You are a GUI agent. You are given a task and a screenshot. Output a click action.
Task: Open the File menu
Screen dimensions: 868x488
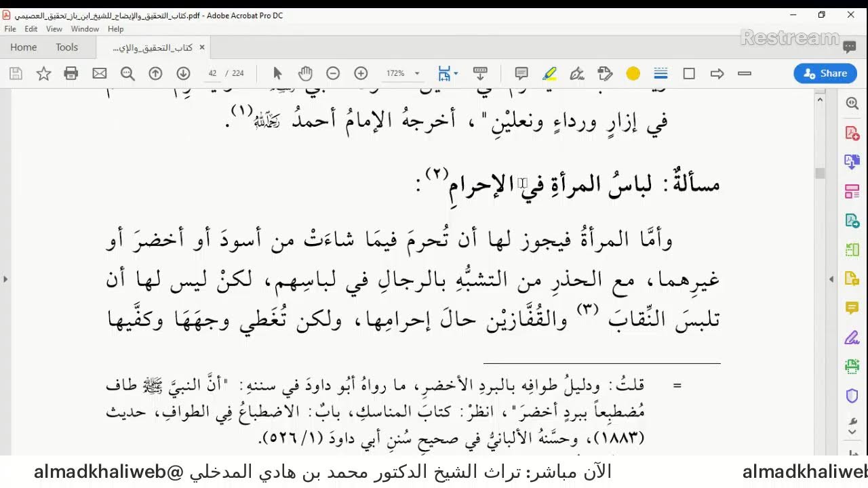(x=10, y=29)
